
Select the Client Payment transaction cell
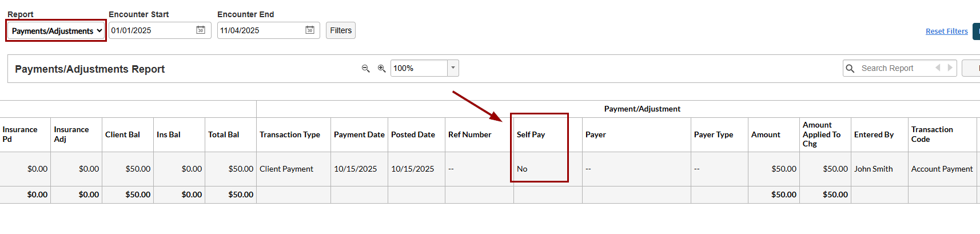point(286,169)
